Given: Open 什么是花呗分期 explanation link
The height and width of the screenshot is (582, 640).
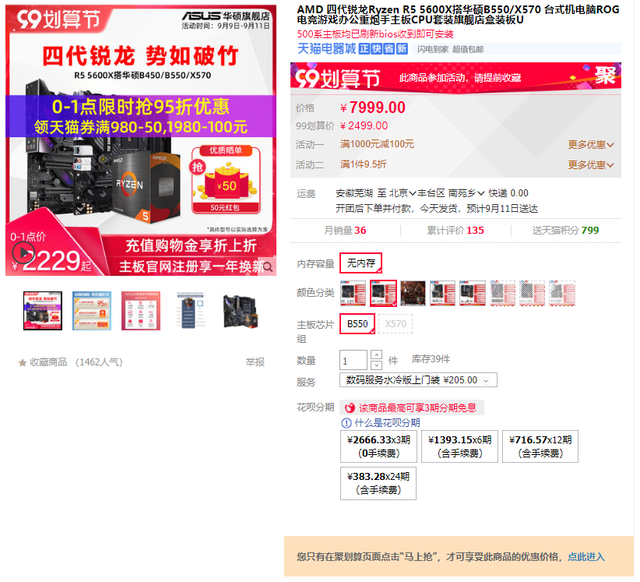Looking at the screenshot, I should 387,423.
